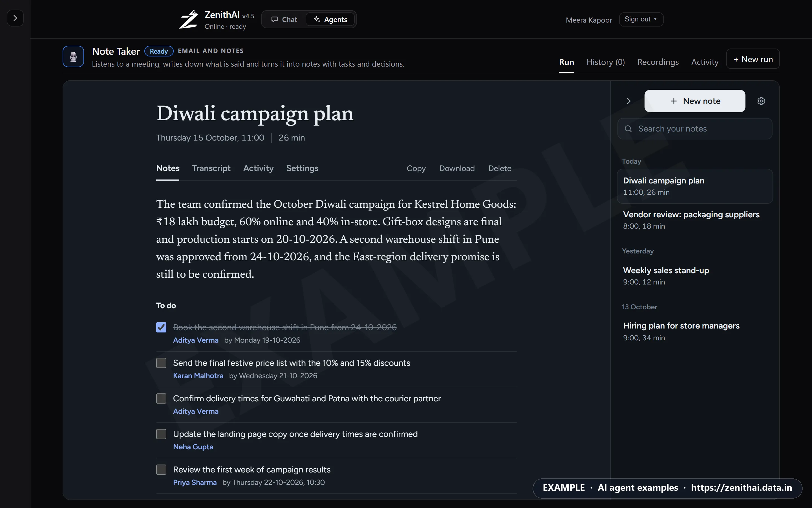Open the Diwali campaign plan note in list

[695, 186]
